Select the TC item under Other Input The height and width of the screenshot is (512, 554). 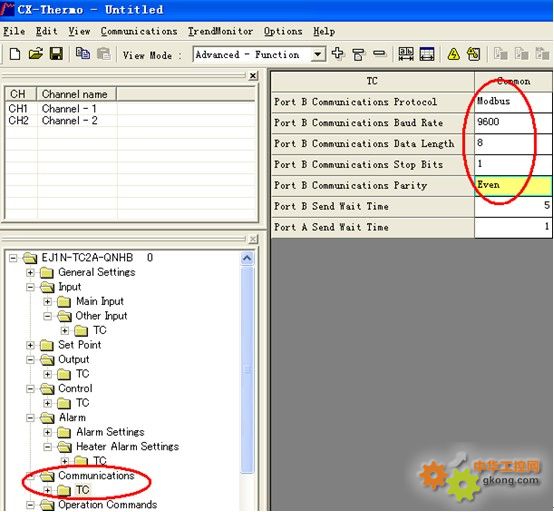100,330
